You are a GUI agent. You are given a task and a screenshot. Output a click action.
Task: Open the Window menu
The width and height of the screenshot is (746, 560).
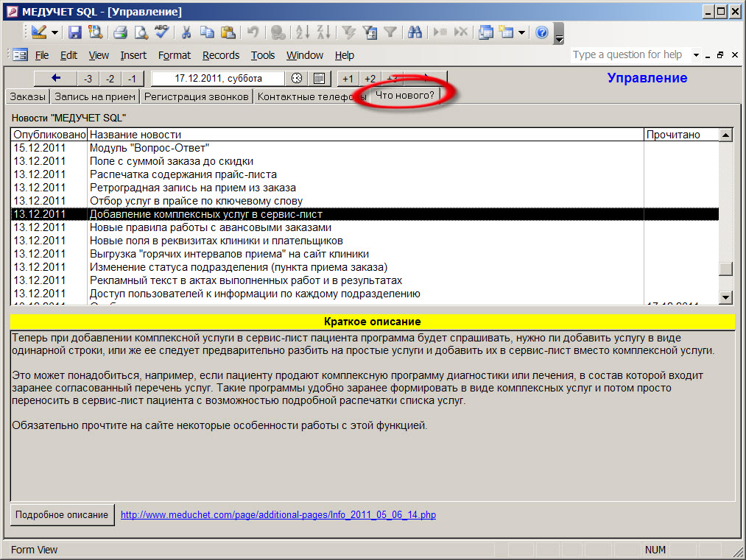point(304,55)
